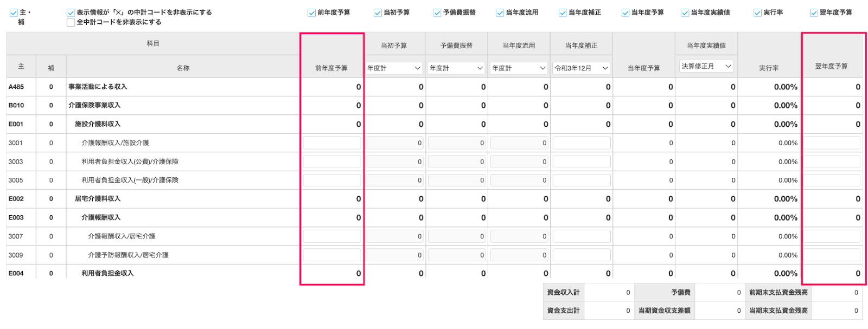Toggle the 当年度予算 column checkbox
This screenshot has height=329, width=868.
pos(626,12)
